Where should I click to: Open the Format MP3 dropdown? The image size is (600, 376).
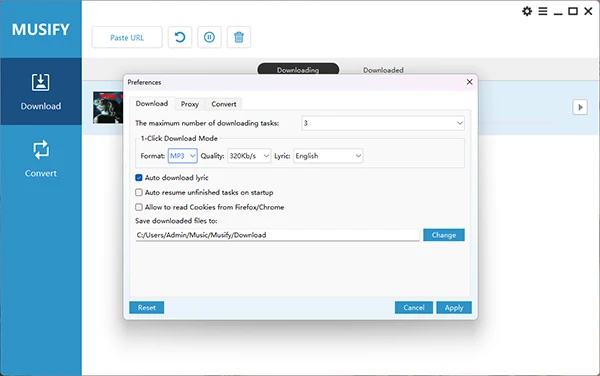tap(183, 156)
